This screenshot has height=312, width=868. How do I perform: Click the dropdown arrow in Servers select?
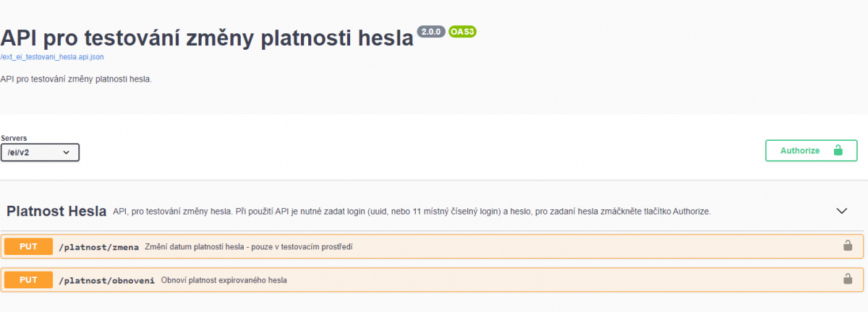67,152
